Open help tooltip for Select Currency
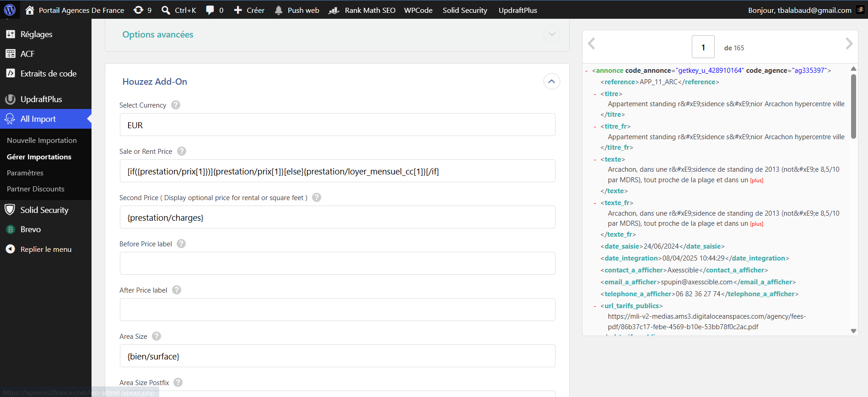Image resolution: width=868 pixels, height=397 pixels. click(x=176, y=105)
